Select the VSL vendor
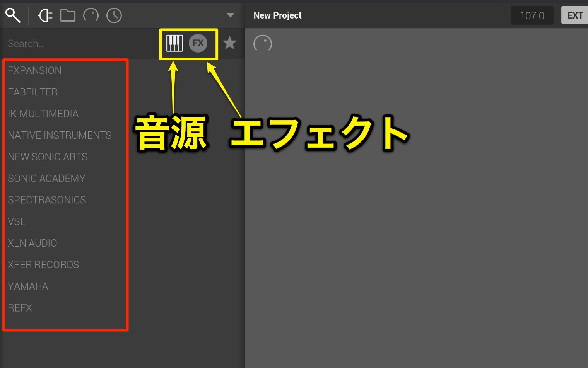Viewport: 588px width, 368px height. [17, 221]
